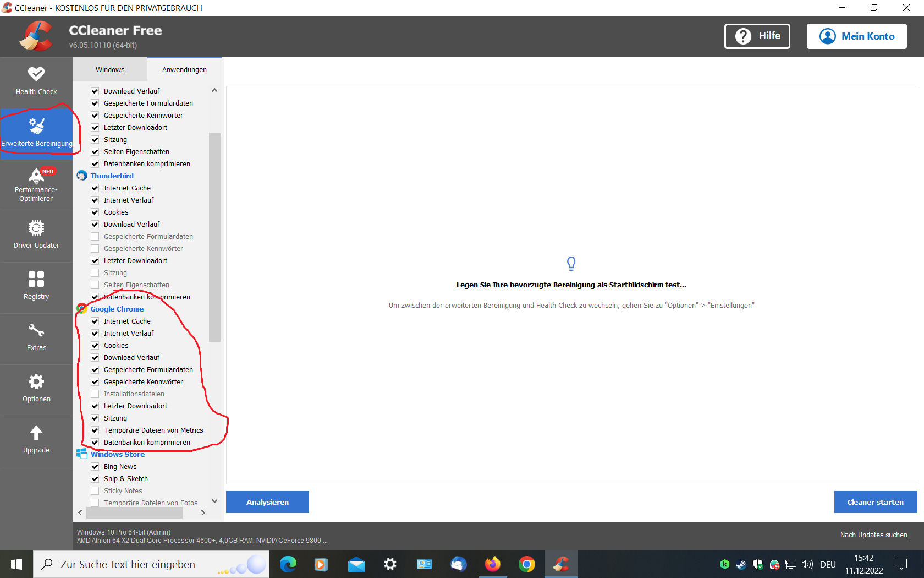The image size is (924, 578).
Task: Click the Thunderbird application icon
Action: point(82,176)
